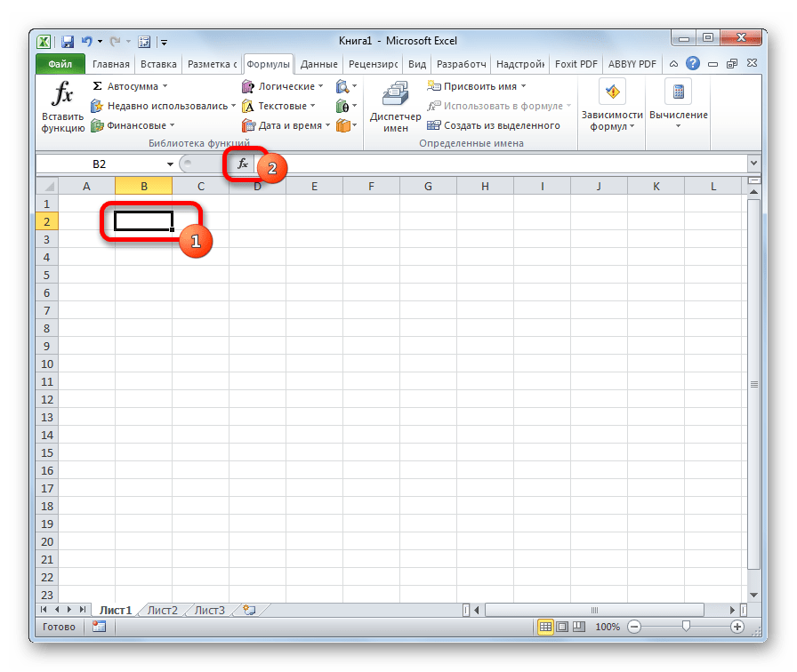
Task: Switch to the Вид (View) tab
Action: pyautogui.click(x=417, y=64)
